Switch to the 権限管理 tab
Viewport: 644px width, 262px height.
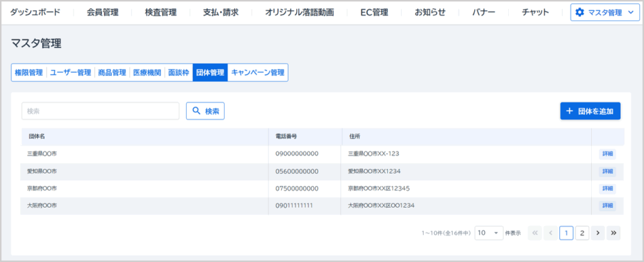tap(28, 72)
